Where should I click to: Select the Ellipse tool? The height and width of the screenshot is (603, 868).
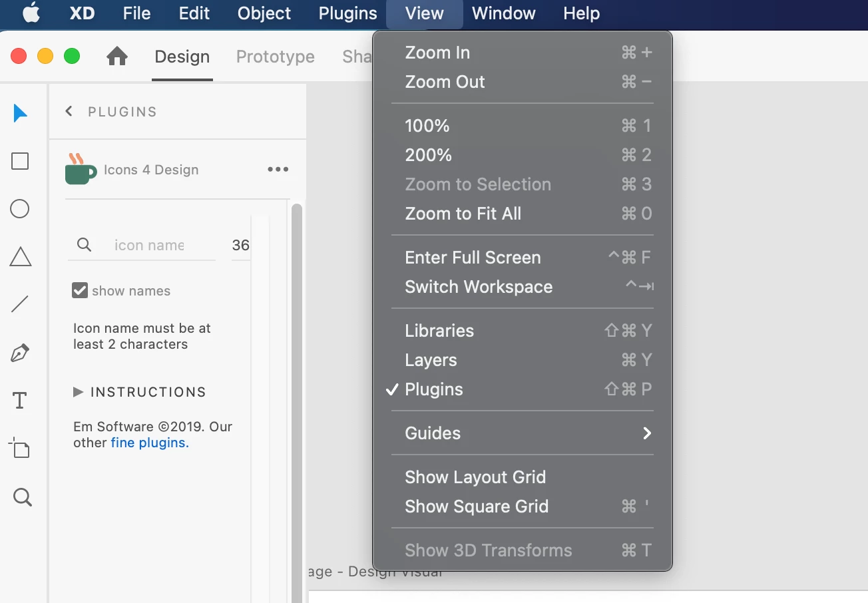point(20,209)
